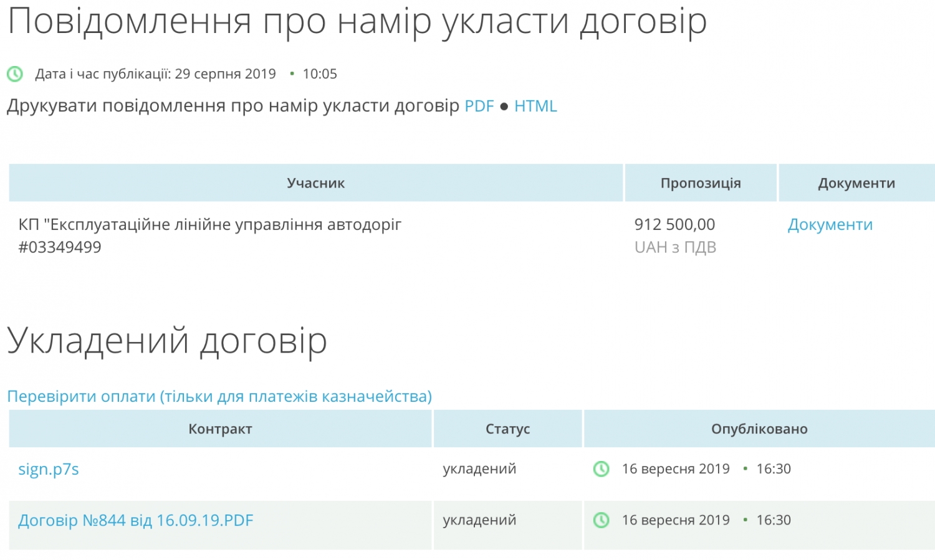Click the Учасник column header

(x=315, y=183)
